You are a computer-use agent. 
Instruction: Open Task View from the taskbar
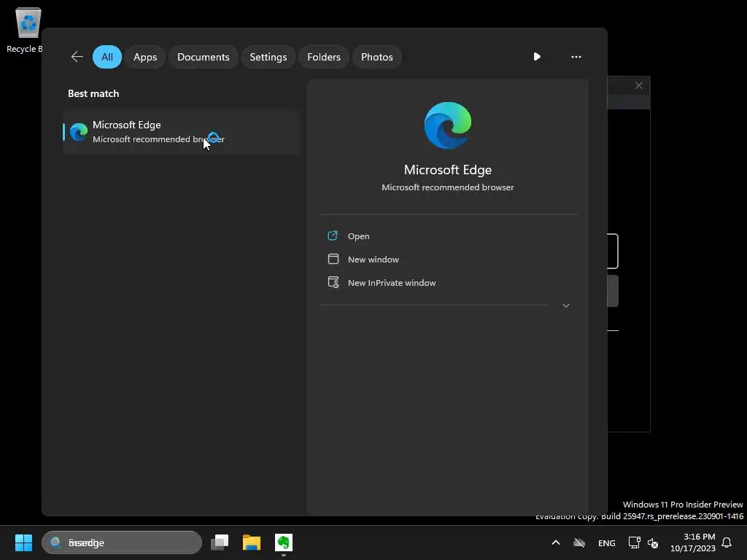[x=220, y=542]
